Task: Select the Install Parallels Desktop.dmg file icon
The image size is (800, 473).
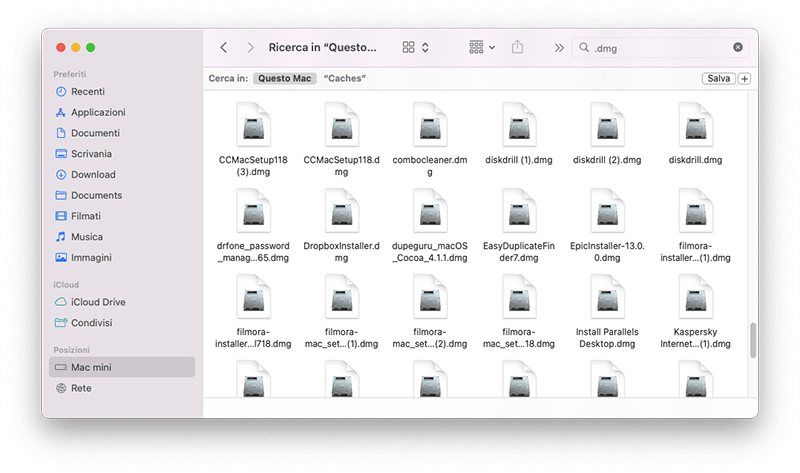Action: coord(607,297)
